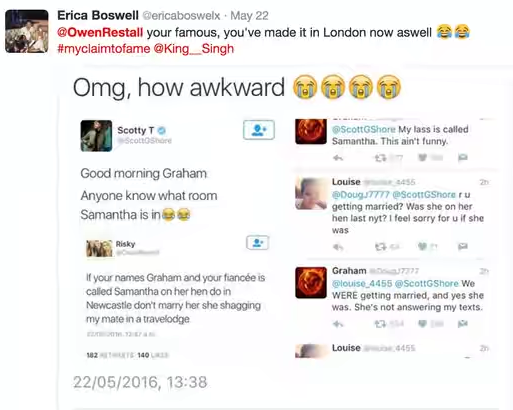Open the May 22 tweet timestamp
The height and width of the screenshot is (410, 513).
[249, 16]
